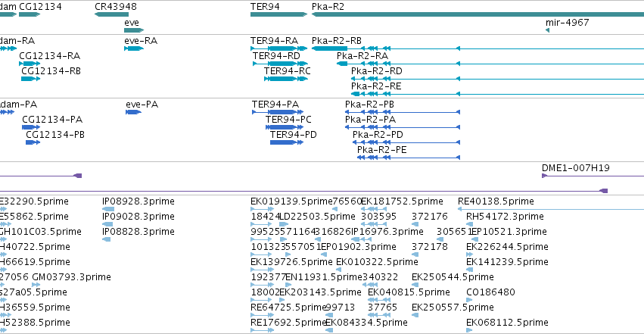
Task: Select the TER94-PA protein glyph
Action: pyautogui.click(x=278, y=112)
